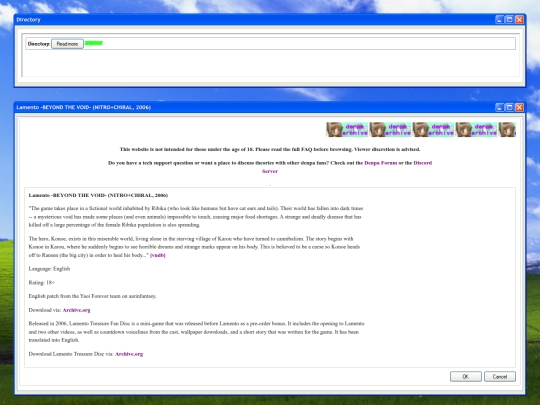Viewport: 540px width, 405px height.
Task: Click the OK button in the Lamento window
Action: [466, 376]
